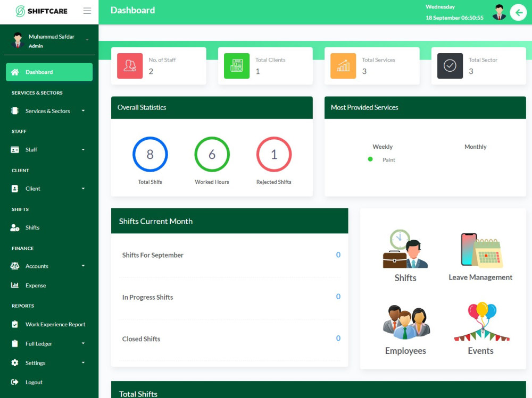532x398 pixels.
Task: Expand the Muhammad Safdar profile dropdown arrow
Action: tap(87, 40)
